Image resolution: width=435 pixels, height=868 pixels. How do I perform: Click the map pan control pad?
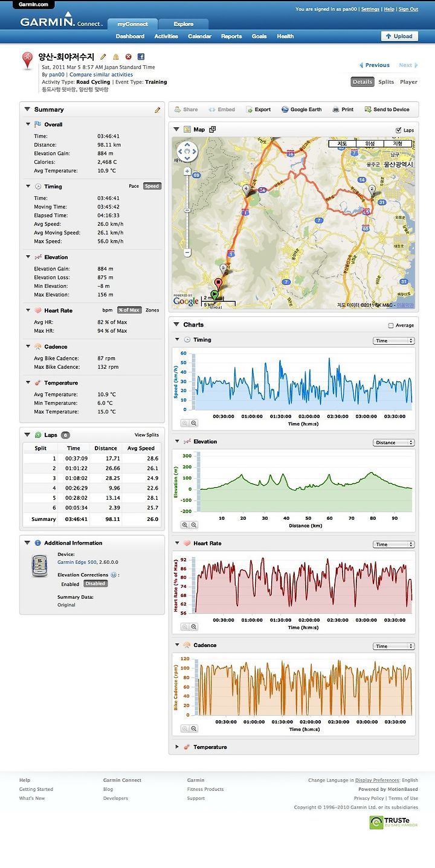pyautogui.click(x=187, y=152)
